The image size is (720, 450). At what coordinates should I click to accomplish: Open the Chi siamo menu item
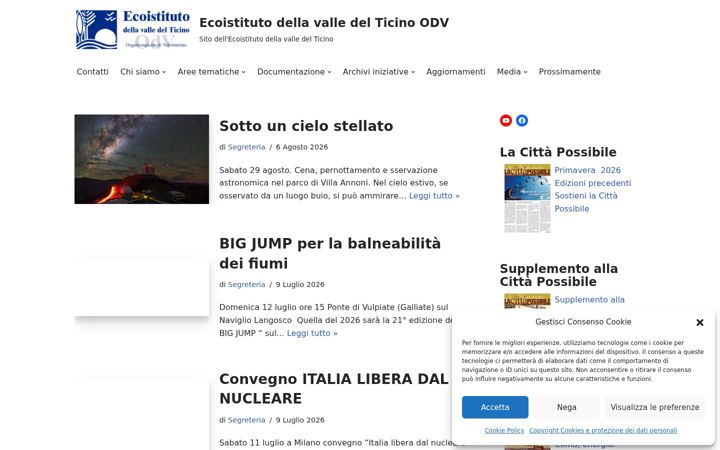(140, 72)
